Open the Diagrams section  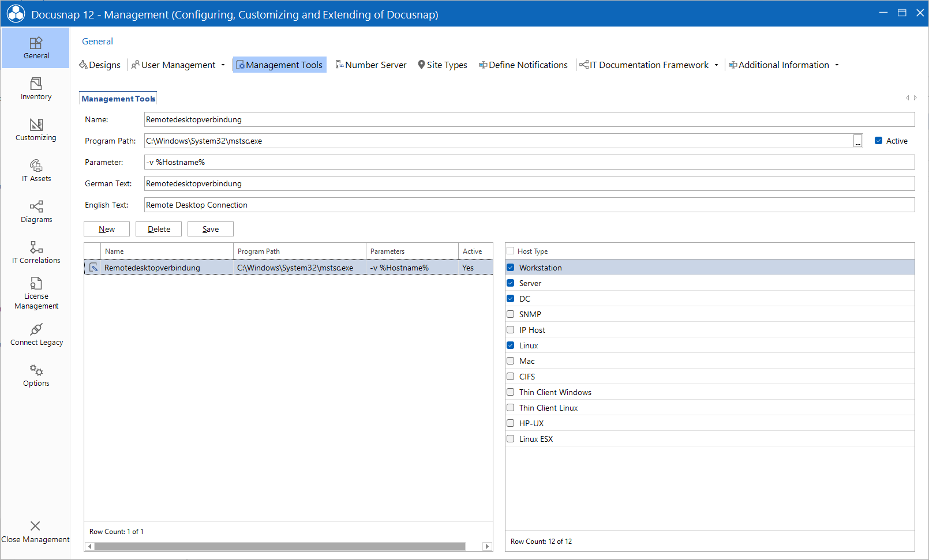coord(36,212)
